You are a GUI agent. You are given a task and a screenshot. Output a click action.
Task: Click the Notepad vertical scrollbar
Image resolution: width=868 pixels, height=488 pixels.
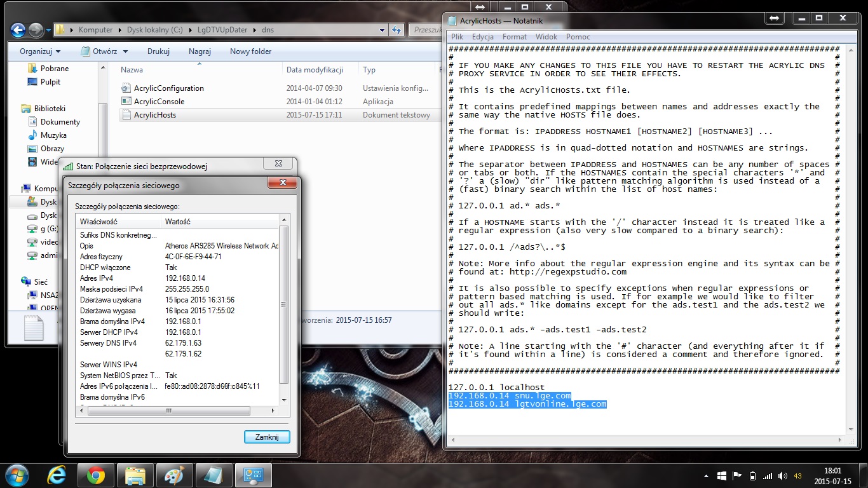pos(851,241)
